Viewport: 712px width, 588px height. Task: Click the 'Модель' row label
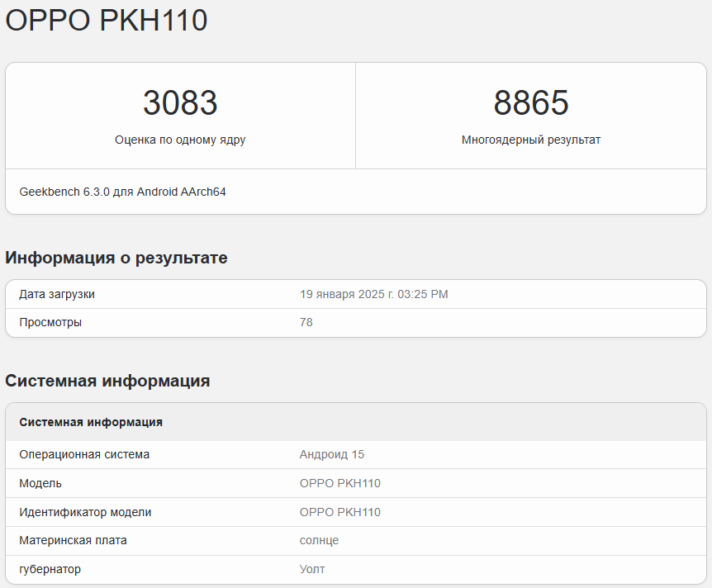[x=40, y=483]
